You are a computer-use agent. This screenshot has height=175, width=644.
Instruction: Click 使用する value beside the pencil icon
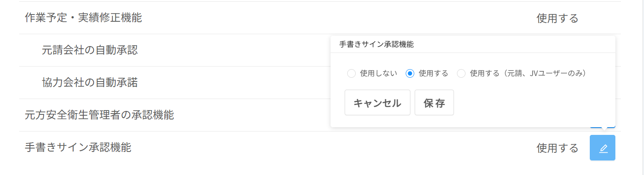557,148
